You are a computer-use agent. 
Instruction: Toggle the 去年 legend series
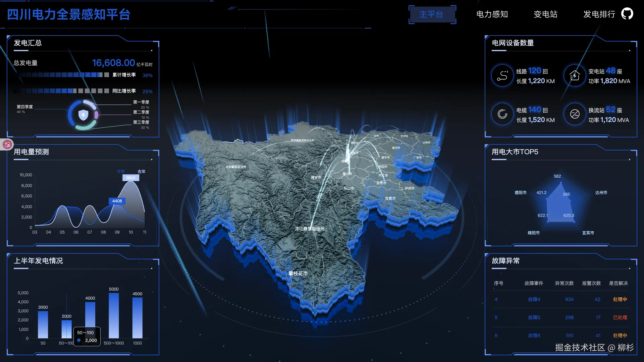tap(141, 171)
